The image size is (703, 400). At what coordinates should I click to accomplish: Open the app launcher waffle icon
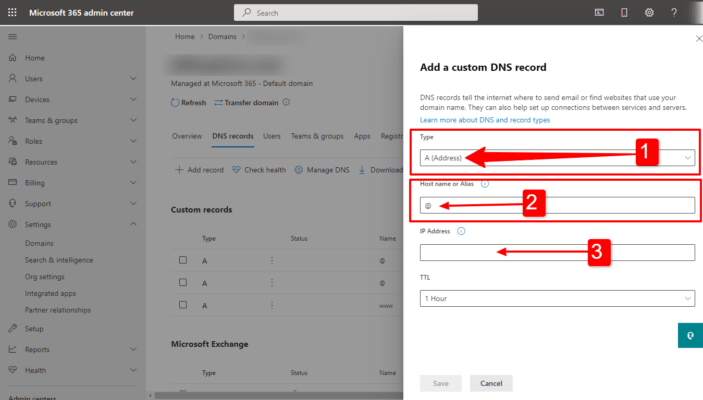(12, 12)
